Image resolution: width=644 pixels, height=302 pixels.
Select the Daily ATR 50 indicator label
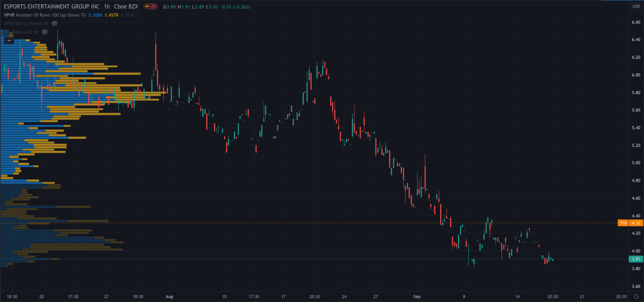point(25,32)
